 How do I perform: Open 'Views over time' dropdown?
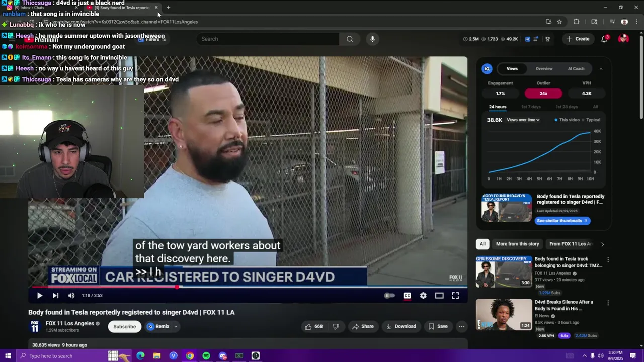pyautogui.click(x=523, y=120)
